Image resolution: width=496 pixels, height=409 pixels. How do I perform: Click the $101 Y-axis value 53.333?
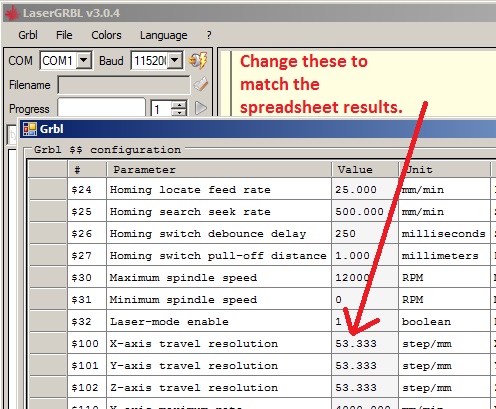click(365, 365)
